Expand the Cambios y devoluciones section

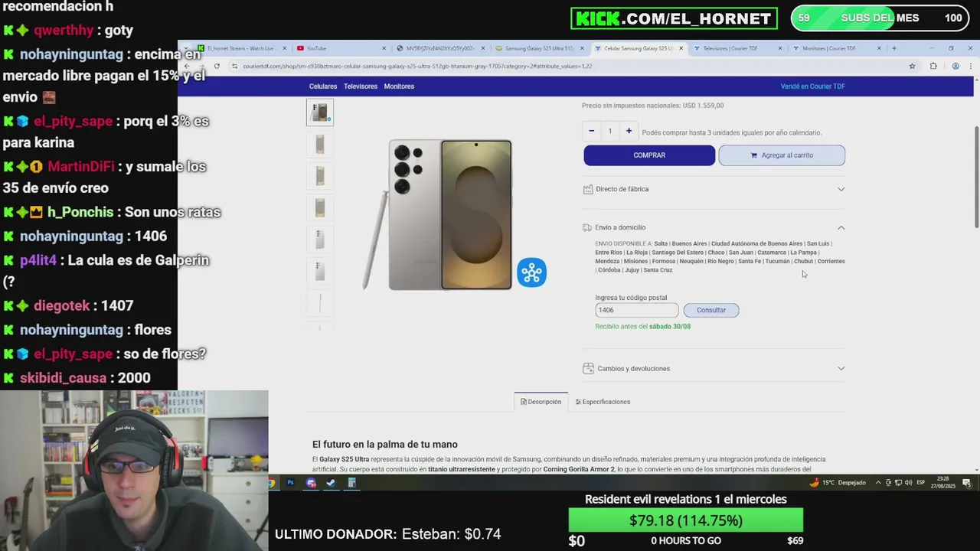tap(841, 368)
